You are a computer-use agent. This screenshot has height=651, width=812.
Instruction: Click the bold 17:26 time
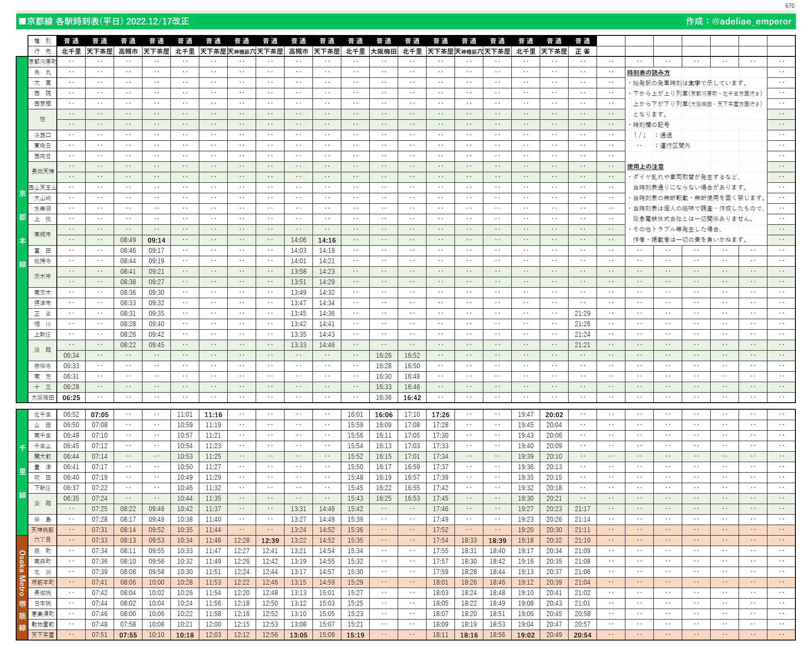441,414
